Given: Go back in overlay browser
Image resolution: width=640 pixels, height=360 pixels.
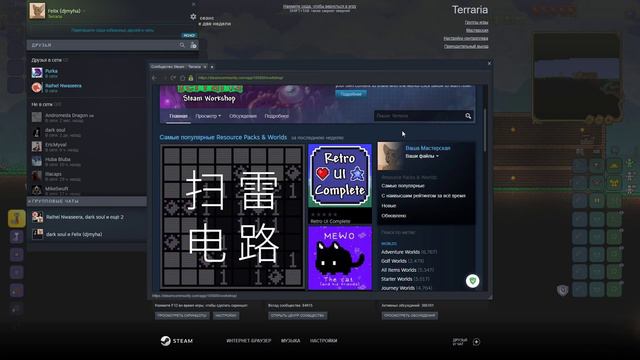Looking at the screenshot, I should [x=155, y=78].
